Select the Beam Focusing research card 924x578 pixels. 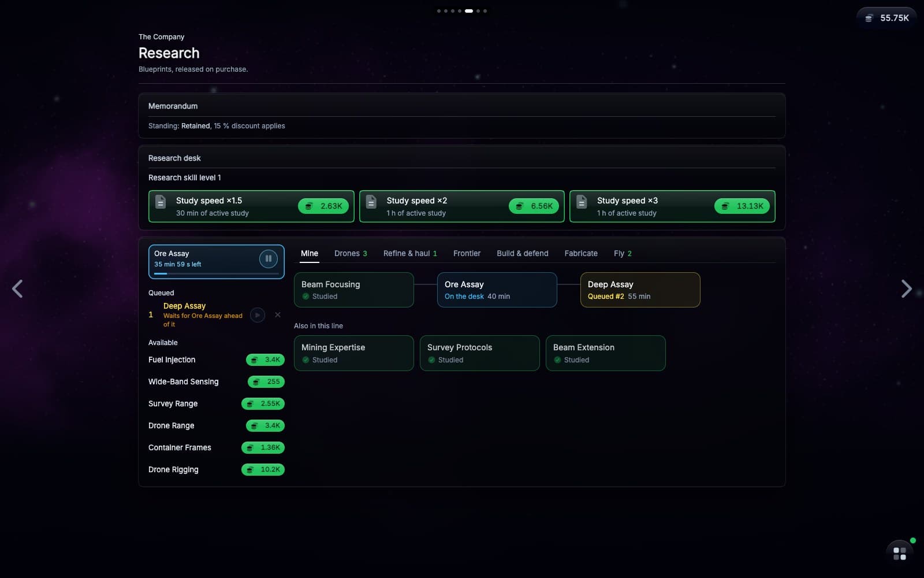click(354, 290)
